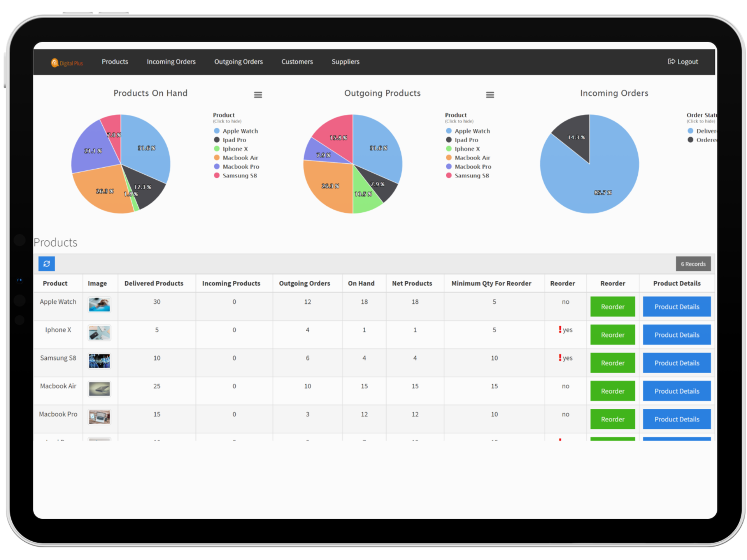Image resolution: width=747 pixels, height=560 pixels.
Task: Open Product Details for Macbook Pro
Action: point(676,419)
